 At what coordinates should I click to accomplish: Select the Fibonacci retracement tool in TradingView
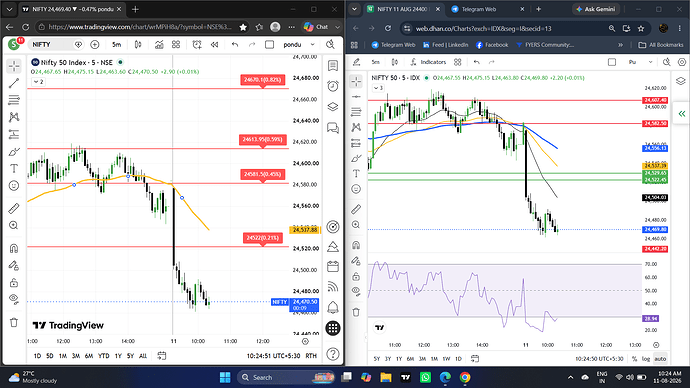tap(14, 100)
